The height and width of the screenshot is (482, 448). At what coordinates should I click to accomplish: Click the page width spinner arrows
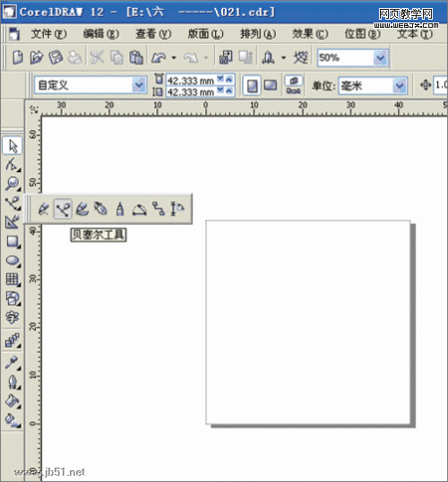click(225, 80)
